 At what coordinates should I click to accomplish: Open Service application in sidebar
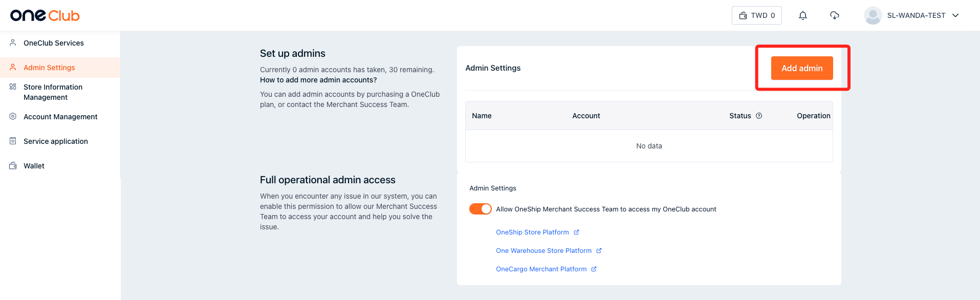tap(55, 141)
